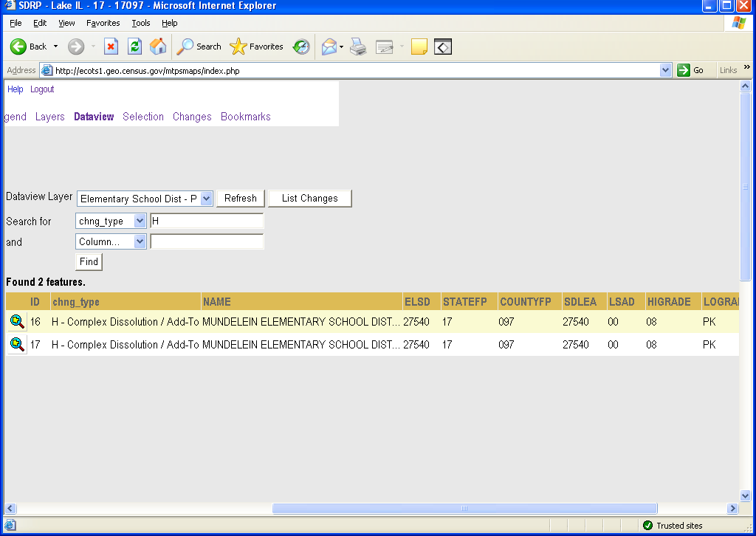Image resolution: width=756 pixels, height=536 pixels.
Task: Click the second search value input field
Action: coord(207,241)
